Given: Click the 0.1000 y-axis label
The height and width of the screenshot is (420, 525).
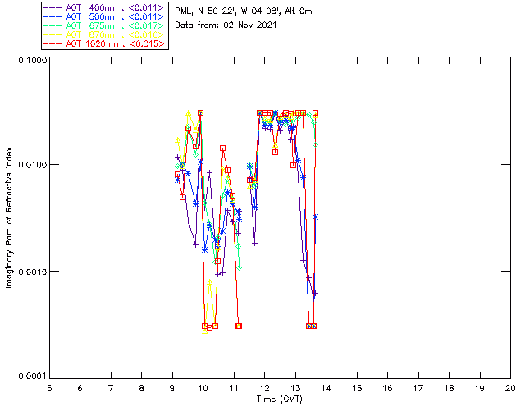Looking at the screenshot, I should click(32, 60).
